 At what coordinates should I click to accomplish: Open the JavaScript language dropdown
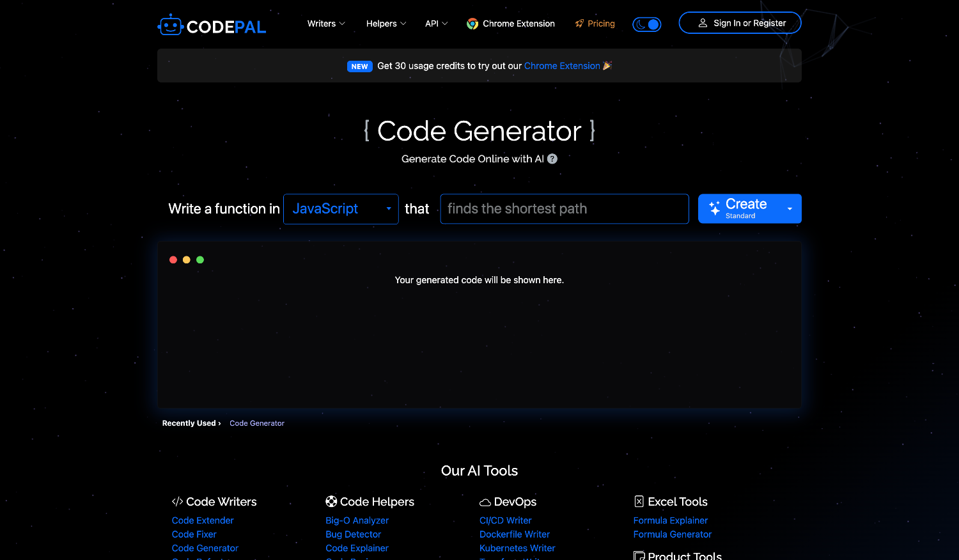coord(341,209)
